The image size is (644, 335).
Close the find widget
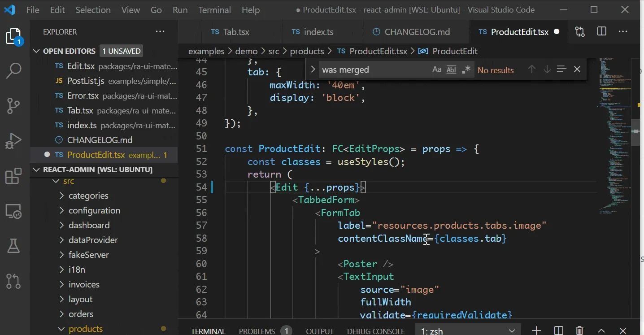tap(577, 69)
